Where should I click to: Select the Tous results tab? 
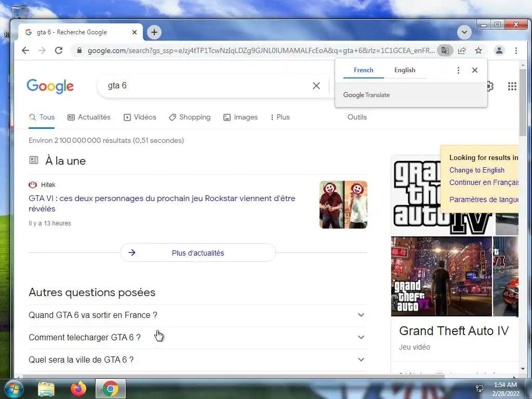coord(42,117)
